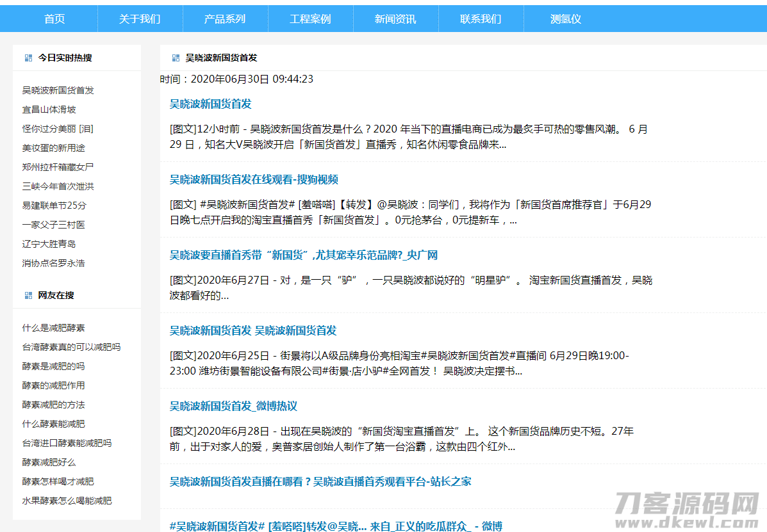Open the article 吴晓波新国货首发在线观看-搜狗视频

click(x=254, y=180)
